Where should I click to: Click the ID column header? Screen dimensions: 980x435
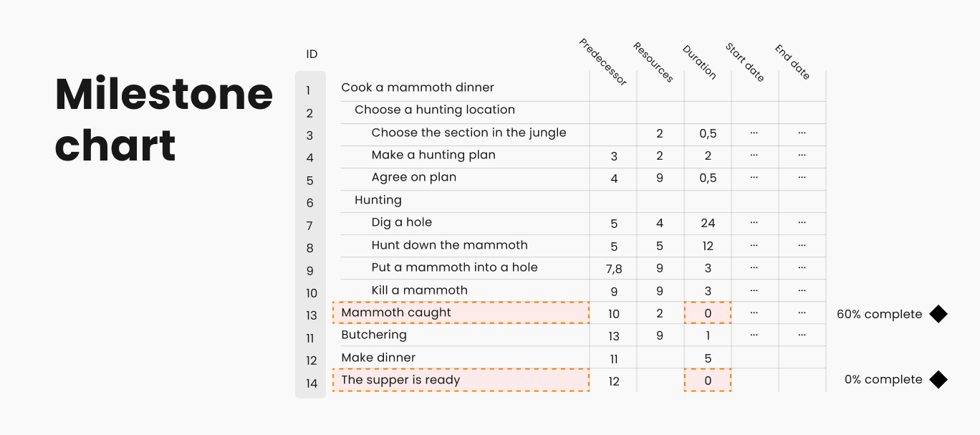(312, 54)
